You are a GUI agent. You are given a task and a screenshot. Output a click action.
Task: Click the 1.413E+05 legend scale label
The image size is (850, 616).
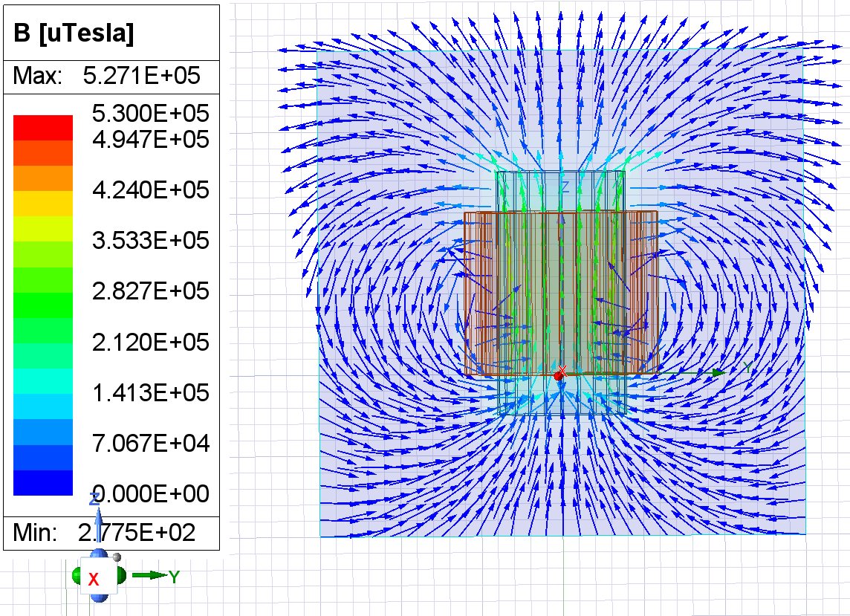[149, 392]
